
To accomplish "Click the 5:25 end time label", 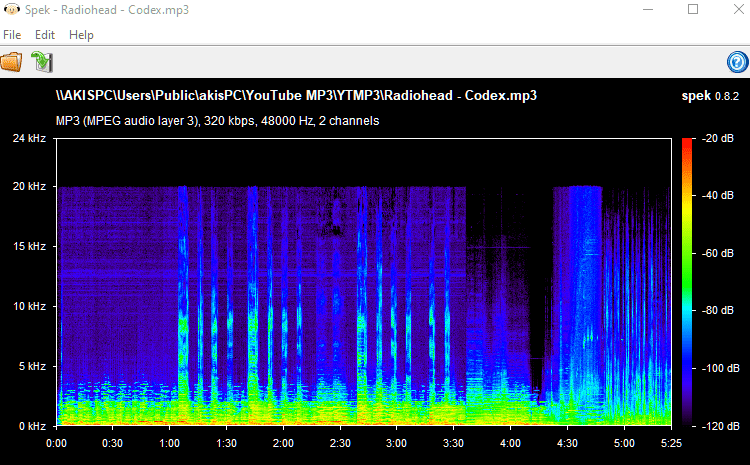I will (x=671, y=443).
